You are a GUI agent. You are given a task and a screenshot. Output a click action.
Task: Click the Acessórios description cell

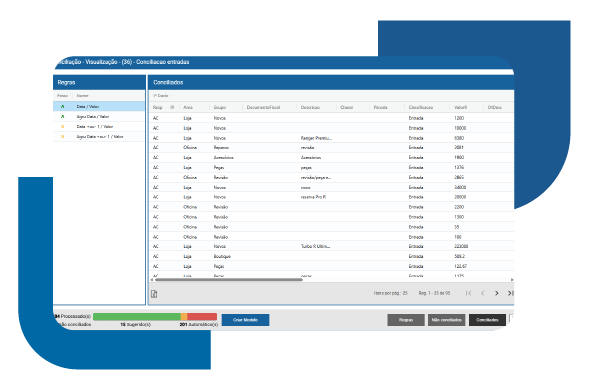pos(311,158)
